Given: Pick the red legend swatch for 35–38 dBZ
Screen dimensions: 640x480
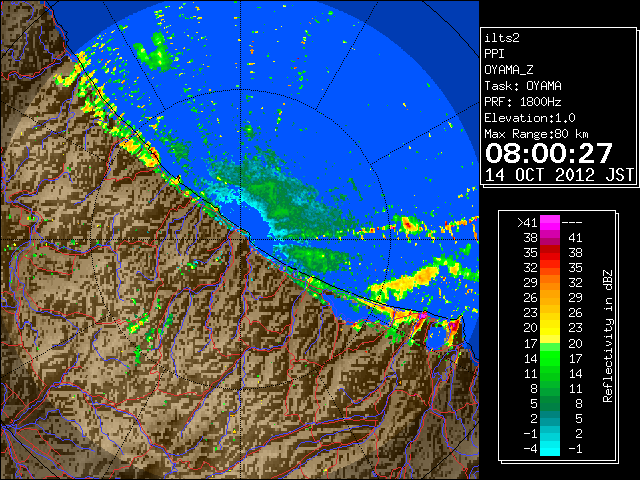Looking at the screenshot, I should click(550, 253).
